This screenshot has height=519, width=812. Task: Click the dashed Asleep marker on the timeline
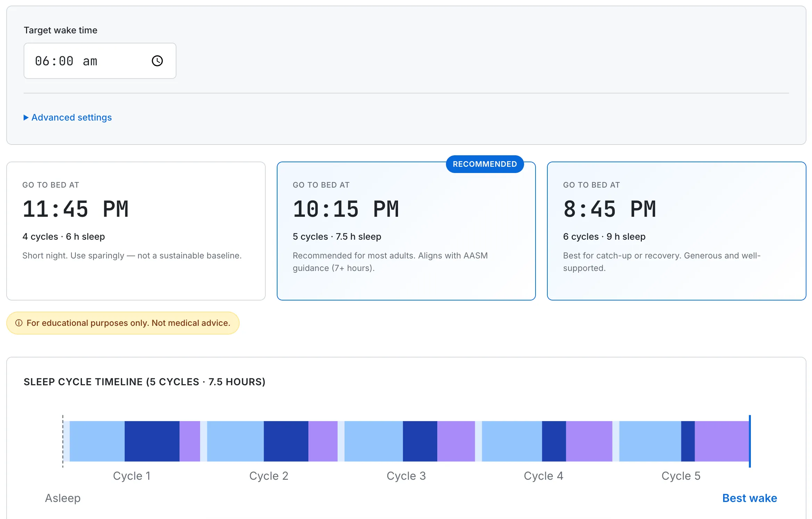[x=63, y=441]
